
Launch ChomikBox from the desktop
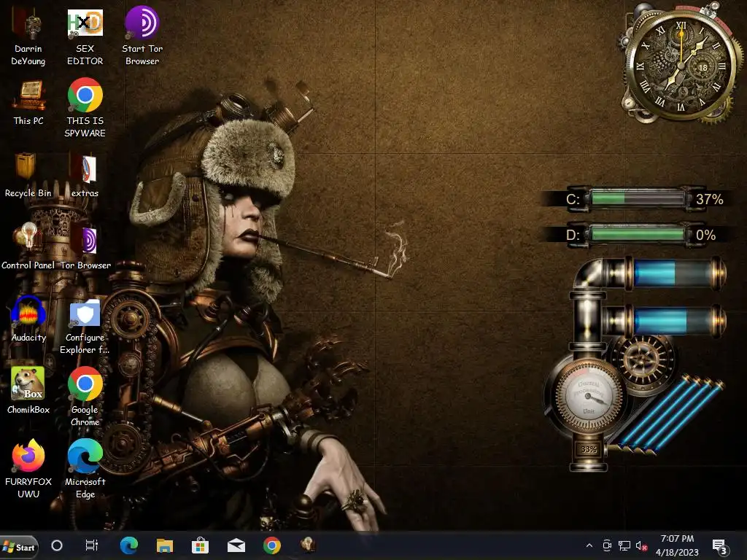28,391
